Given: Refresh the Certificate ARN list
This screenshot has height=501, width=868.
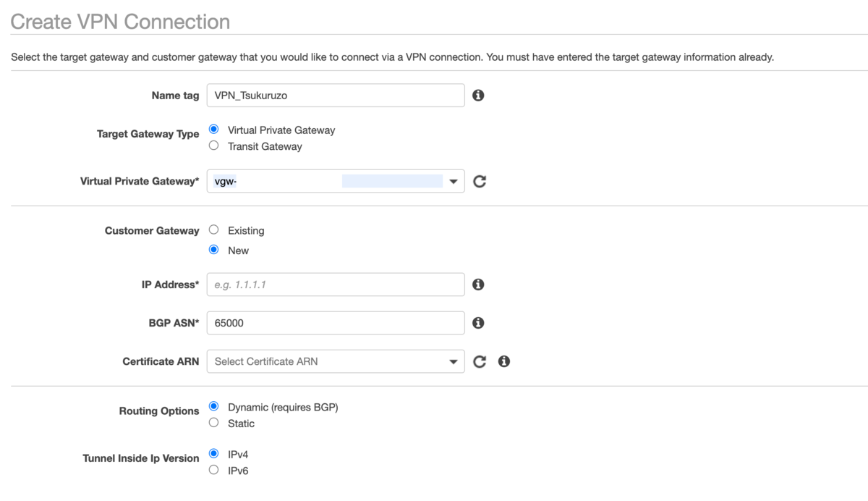Looking at the screenshot, I should [480, 361].
